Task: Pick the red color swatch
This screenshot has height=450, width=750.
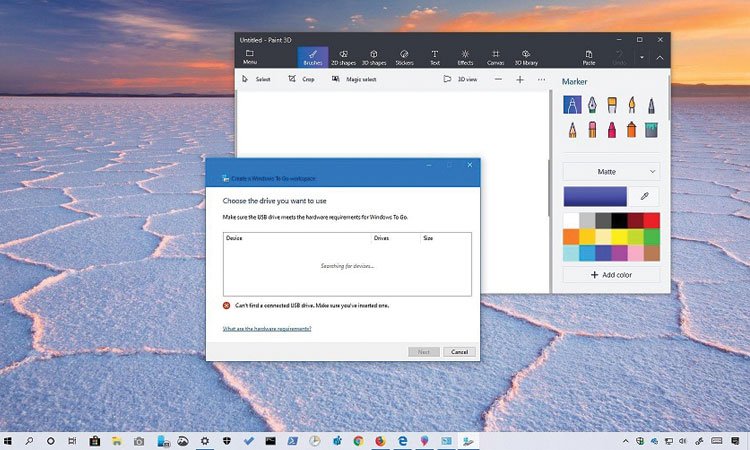Action: (x=651, y=220)
